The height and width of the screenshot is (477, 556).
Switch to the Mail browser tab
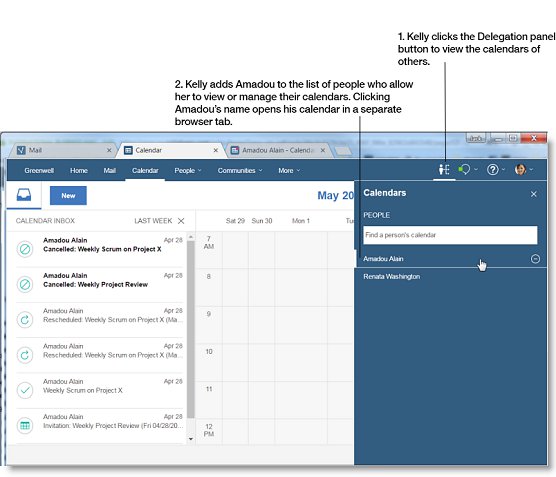pyautogui.click(x=64, y=150)
